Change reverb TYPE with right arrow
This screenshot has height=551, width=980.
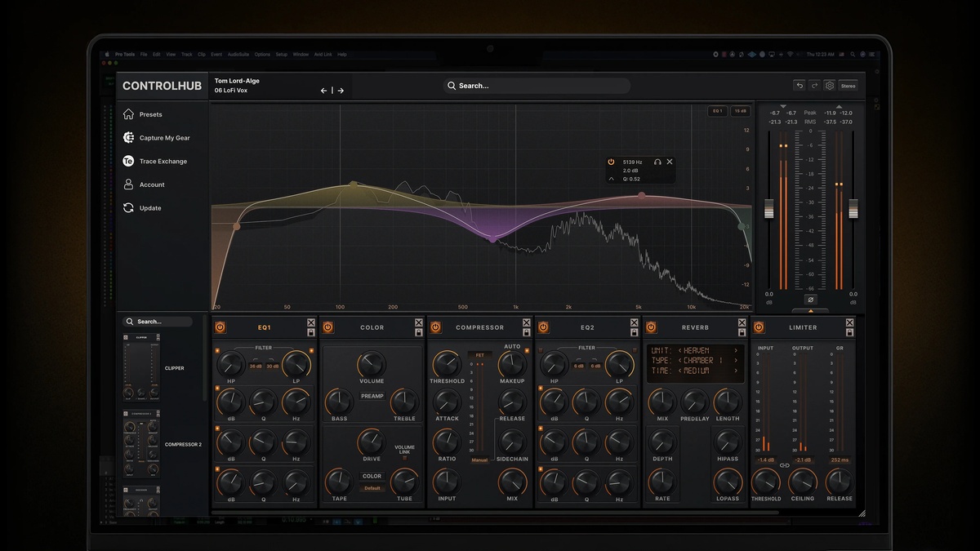[x=736, y=360]
